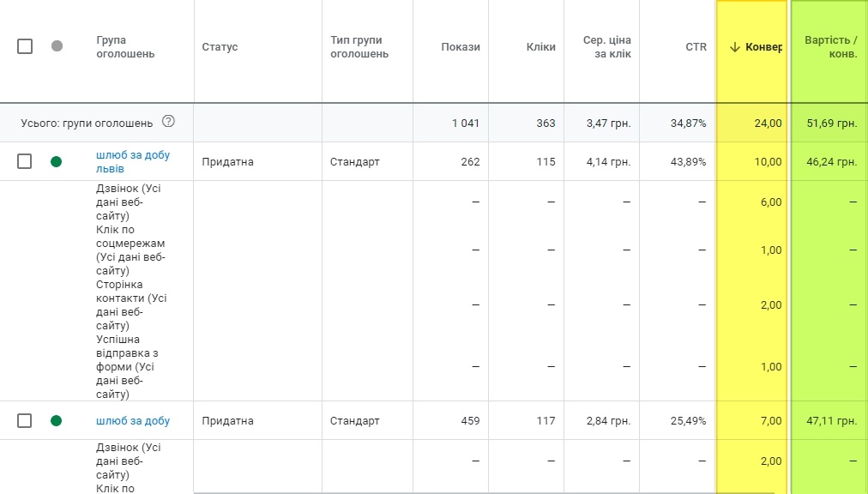Click the grey status dot in header

coord(57,46)
